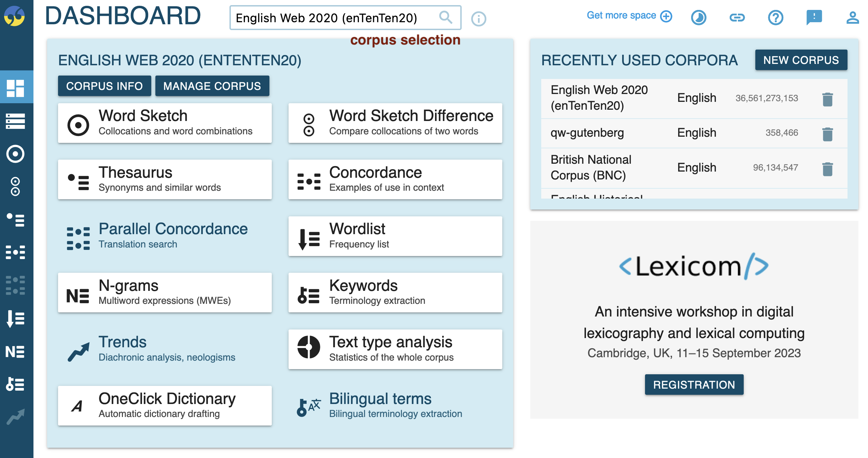This screenshot has width=868, height=458.
Task: Open the usage pie-chart icon in header
Action: (x=699, y=17)
